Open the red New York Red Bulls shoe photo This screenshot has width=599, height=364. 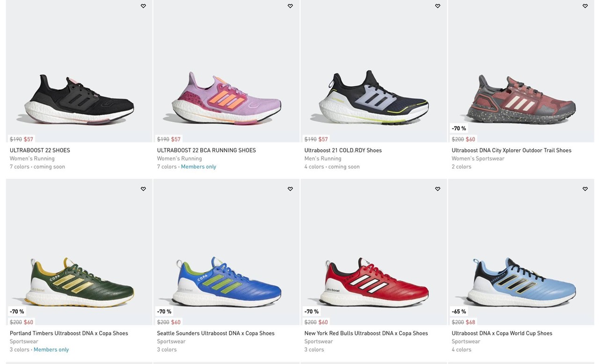click(373, 282)
